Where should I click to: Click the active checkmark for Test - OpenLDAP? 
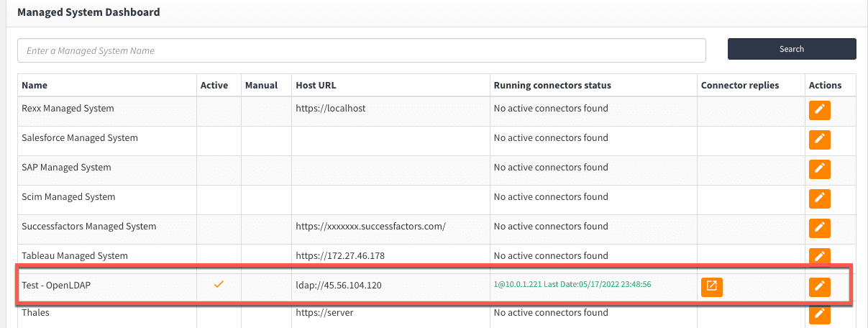pyautogui.click(x=219, y=285)
